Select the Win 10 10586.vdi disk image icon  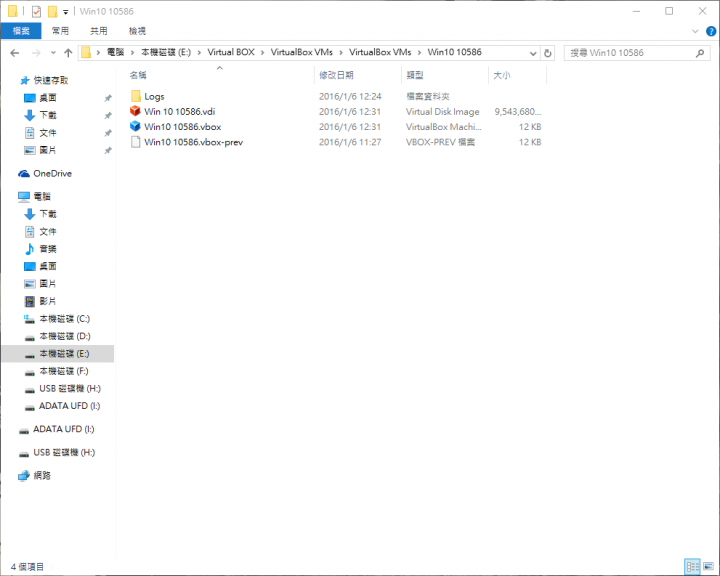coord(135,111)
